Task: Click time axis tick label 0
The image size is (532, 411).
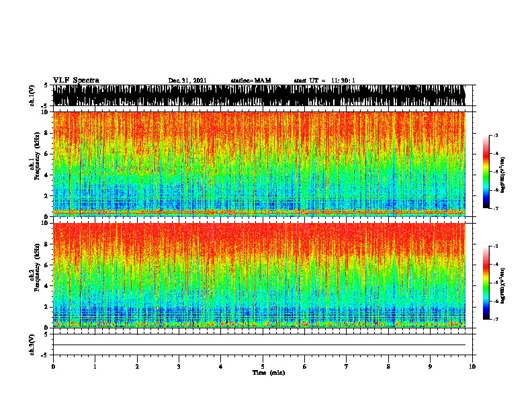Action: click(x=53, y=367)
